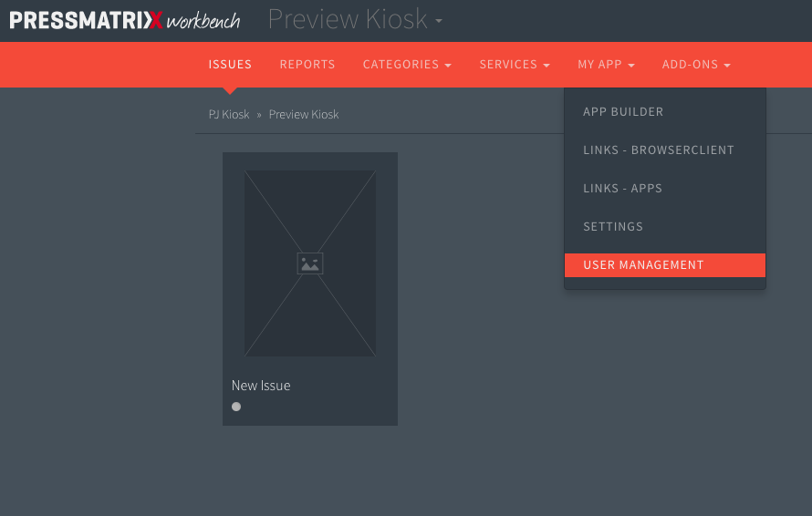The height and width of the screenshot is (516, 812).
Task: Open the New Issue cover thumbnail
Action: pos(310,263)
